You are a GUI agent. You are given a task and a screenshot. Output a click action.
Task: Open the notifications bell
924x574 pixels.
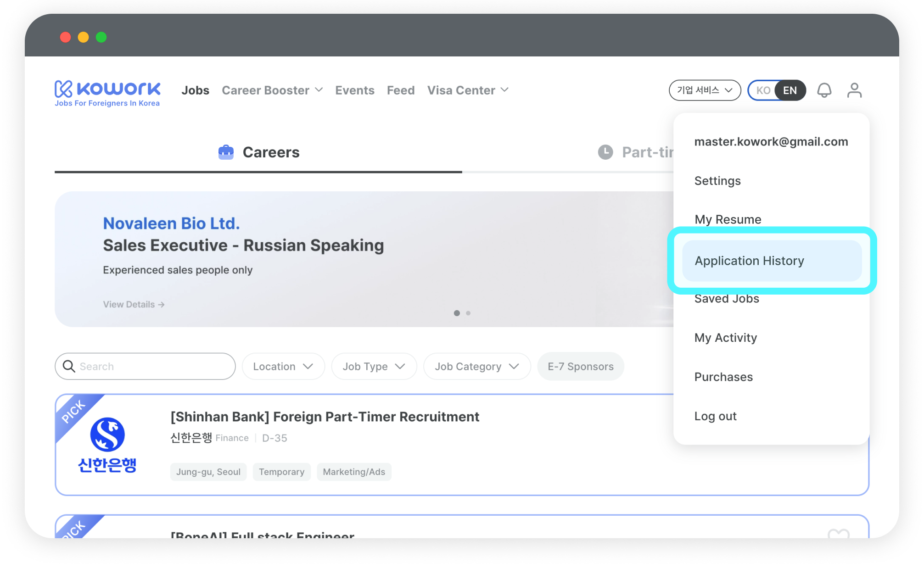[x=824, y=90]
